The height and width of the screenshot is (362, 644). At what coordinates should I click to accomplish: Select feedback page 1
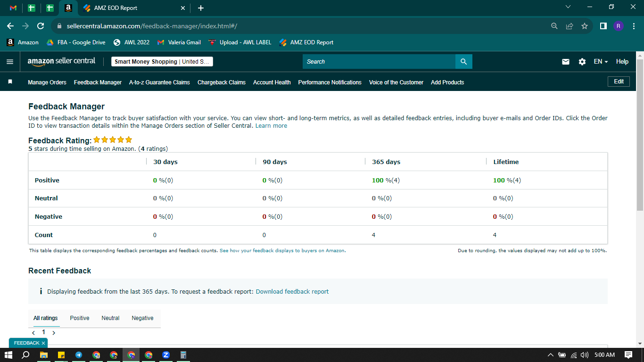(43, 332)
